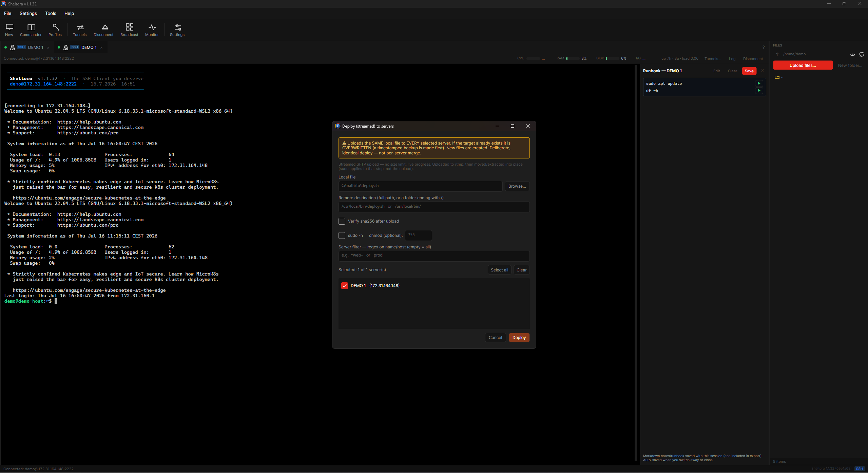Image resolution: width=868 pixels, height=473 pixels.
Task: Focus the Remote destination field
Action: click(x=434, y=207)
